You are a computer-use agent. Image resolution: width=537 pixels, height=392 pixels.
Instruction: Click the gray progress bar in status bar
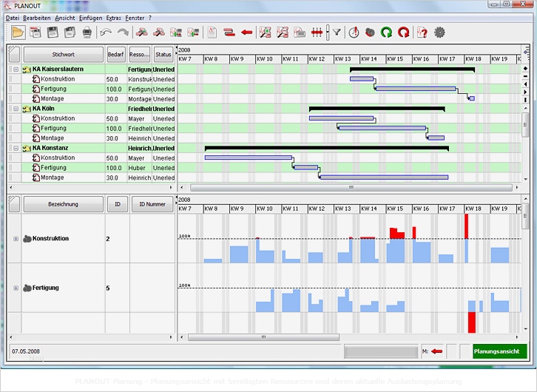point(381,351)
